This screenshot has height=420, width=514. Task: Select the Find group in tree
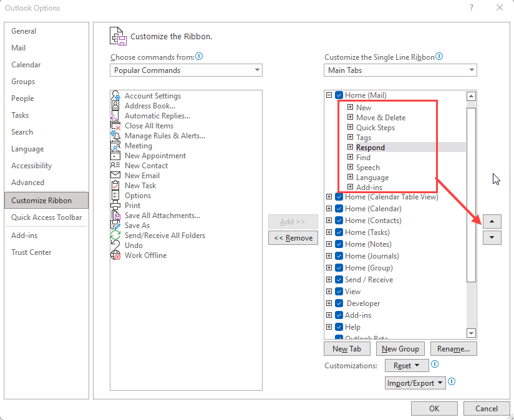pos(363,158)
